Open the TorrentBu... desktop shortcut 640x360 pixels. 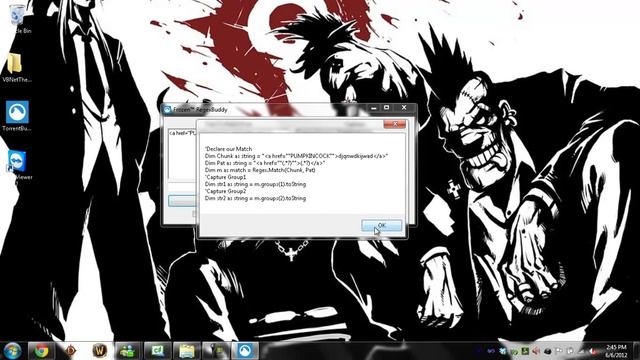pos(17,116)
